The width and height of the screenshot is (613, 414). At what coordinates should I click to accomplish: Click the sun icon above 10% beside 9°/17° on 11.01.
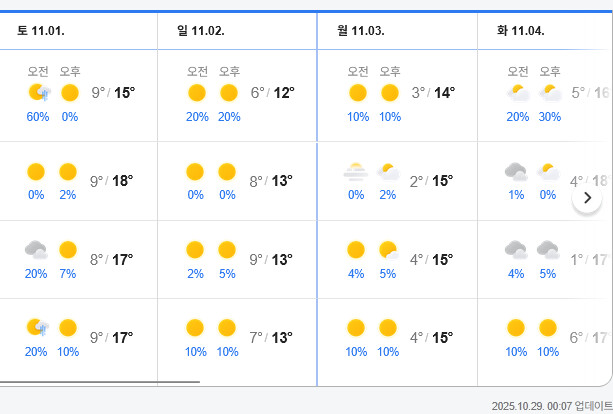click(x=68, y=328)
